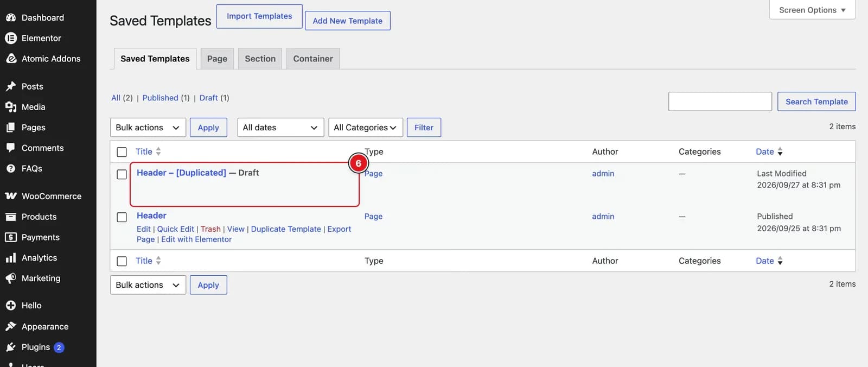
Task: Click the Plugins plug icon
Action: coord(11,347)
